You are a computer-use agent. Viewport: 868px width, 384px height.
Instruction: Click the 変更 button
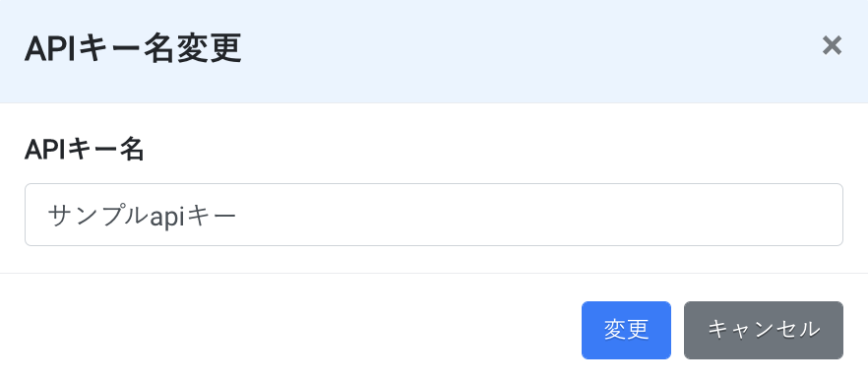(x=626, y=330)
